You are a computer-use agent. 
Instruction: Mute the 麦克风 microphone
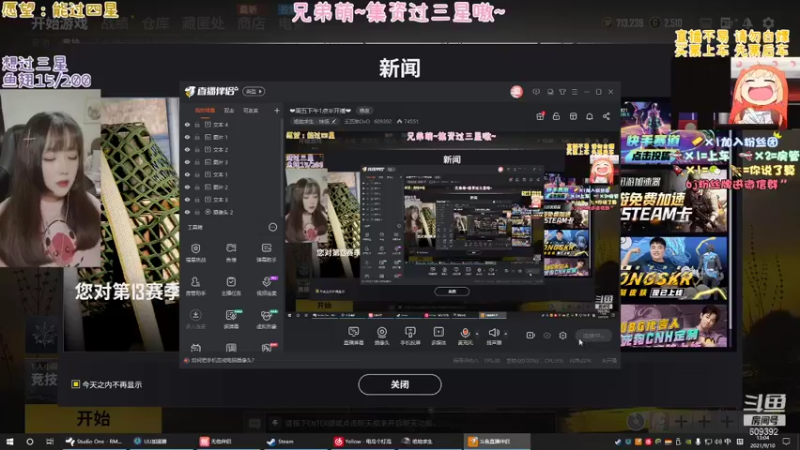pyautogui.click(x=465, y=336)
